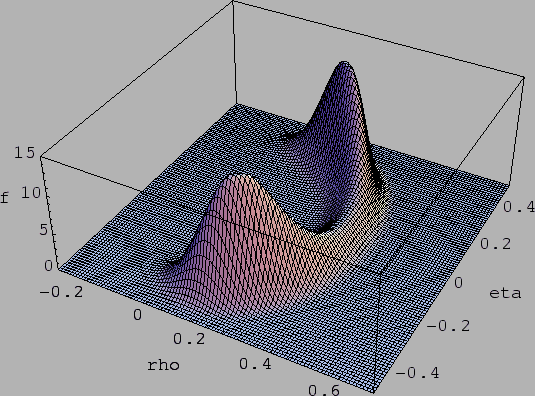The width and height of the screenshot is (535, 396).
Task: Pick the 0.2 tick on the eta axis
Action: point(496,244)
